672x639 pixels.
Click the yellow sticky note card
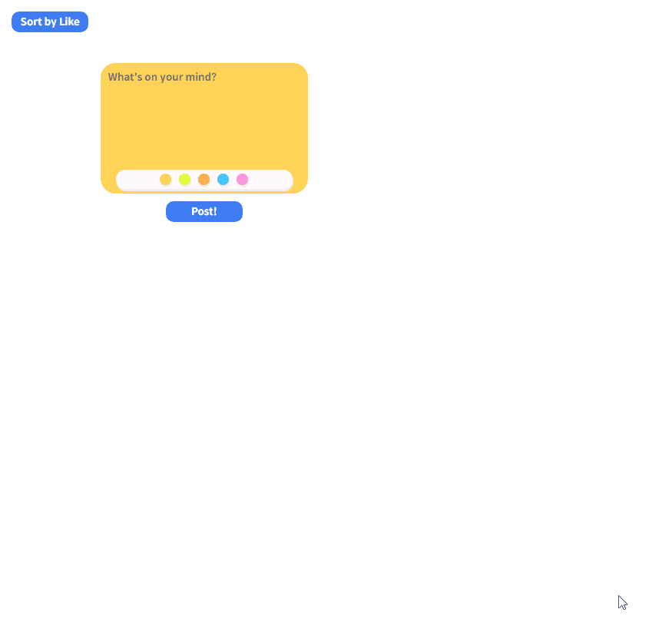204,127
